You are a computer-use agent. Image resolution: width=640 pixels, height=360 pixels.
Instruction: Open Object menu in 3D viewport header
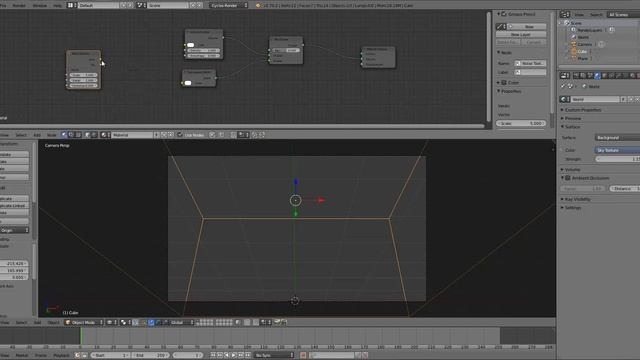coord(53,322)
